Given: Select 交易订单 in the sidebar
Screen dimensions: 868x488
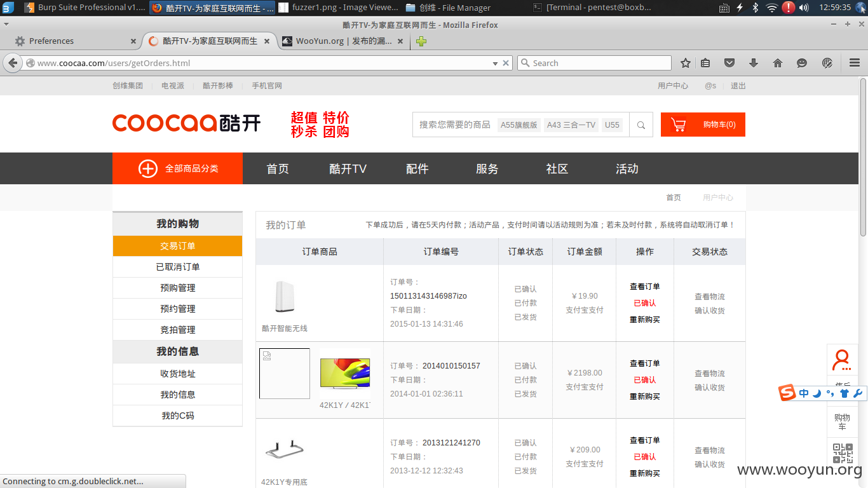Looking at the screenshot, I should (x=178, y=246).
